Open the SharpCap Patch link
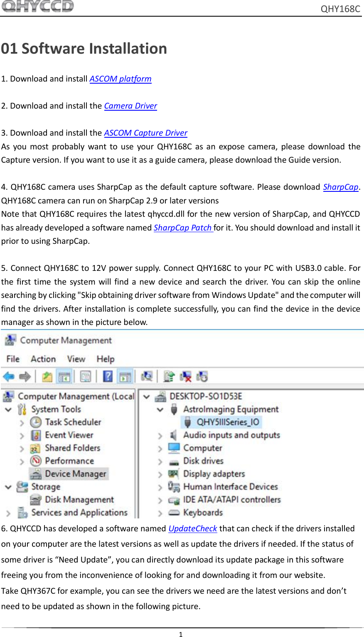The height and width of the screenshot is (637, 364). 183,228
